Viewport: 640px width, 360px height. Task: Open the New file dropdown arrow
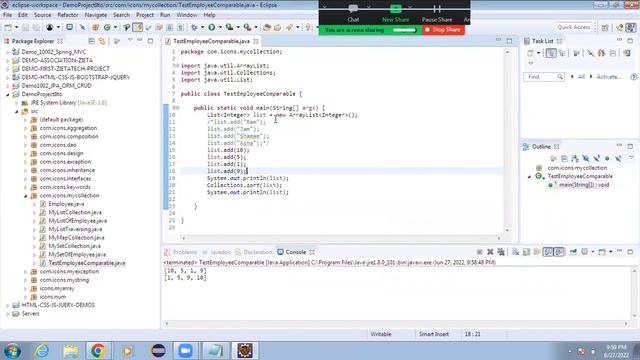16,27
